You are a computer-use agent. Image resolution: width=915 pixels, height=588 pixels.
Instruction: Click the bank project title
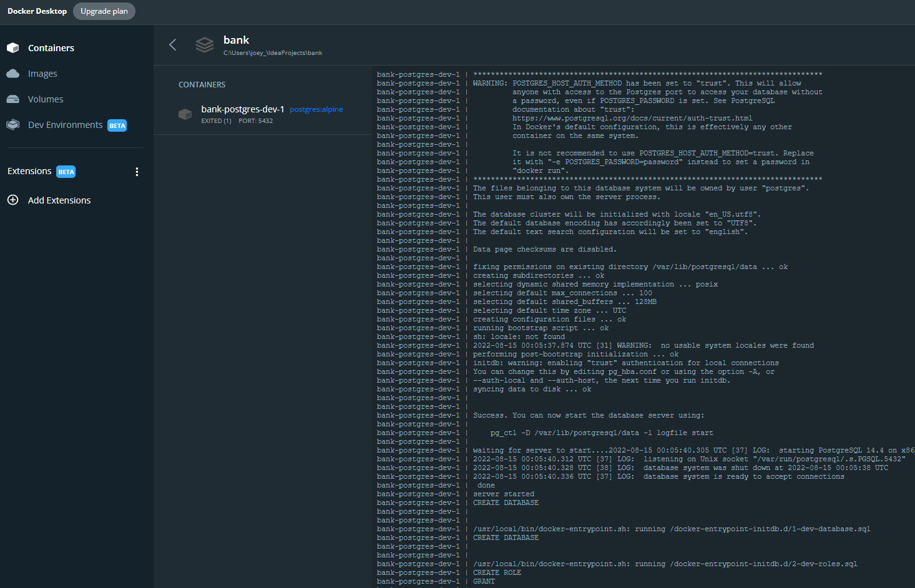pyautogui.click(x=236, y=39)
